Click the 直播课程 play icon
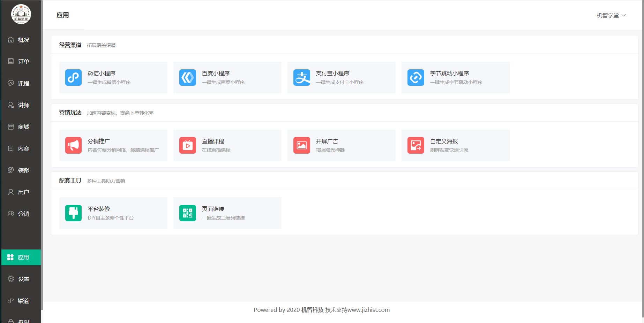 click(188, 145)
